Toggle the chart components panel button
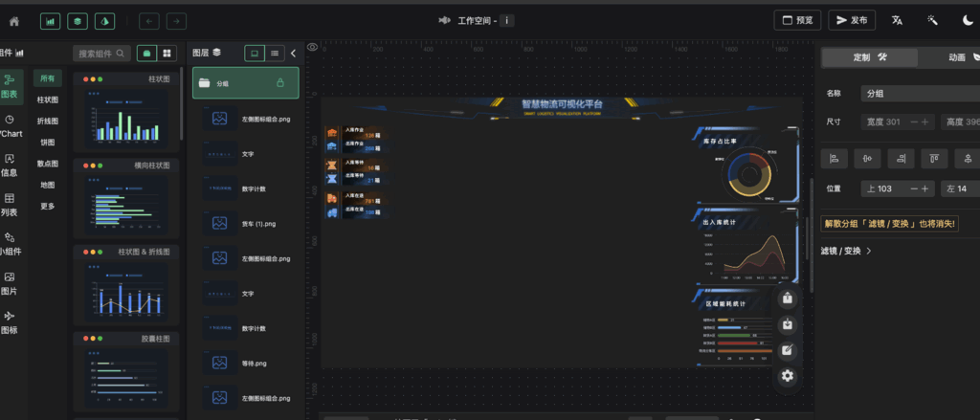980x420 pixels. pos(50,20)
